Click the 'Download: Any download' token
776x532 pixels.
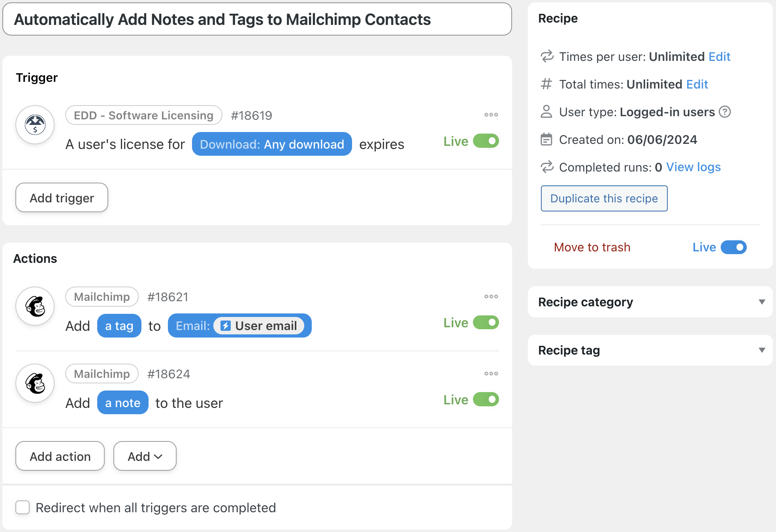pyautogui.click(x=272, y=144)
